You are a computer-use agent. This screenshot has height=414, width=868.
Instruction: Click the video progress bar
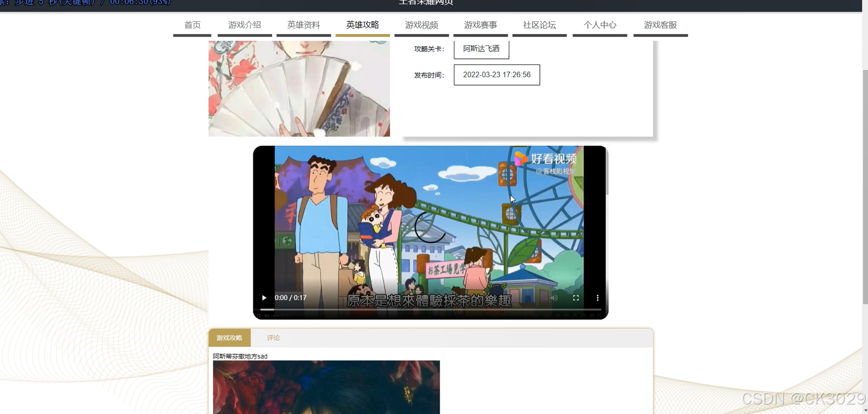(431, 309)
